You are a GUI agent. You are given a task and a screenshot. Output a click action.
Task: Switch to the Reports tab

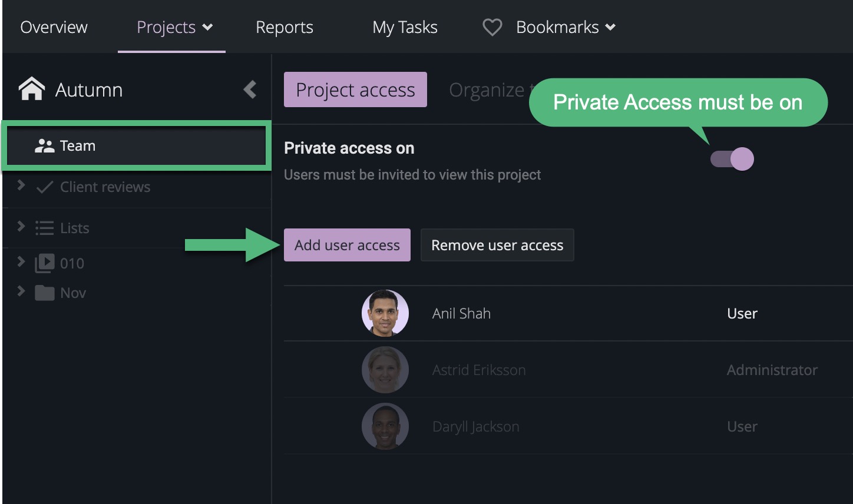(x=284, y=26)
